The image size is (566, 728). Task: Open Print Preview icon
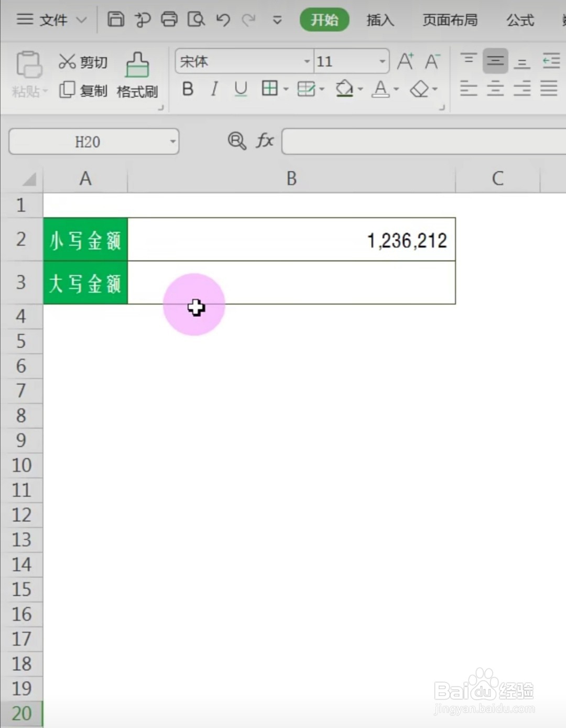click(x=196, y=19)
